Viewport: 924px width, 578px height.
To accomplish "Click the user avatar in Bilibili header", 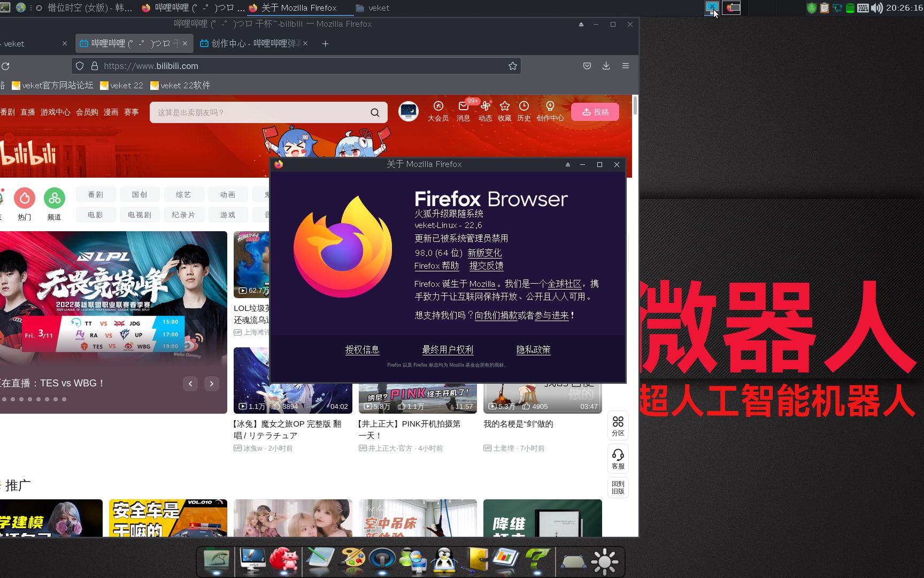I will [409, 111].
